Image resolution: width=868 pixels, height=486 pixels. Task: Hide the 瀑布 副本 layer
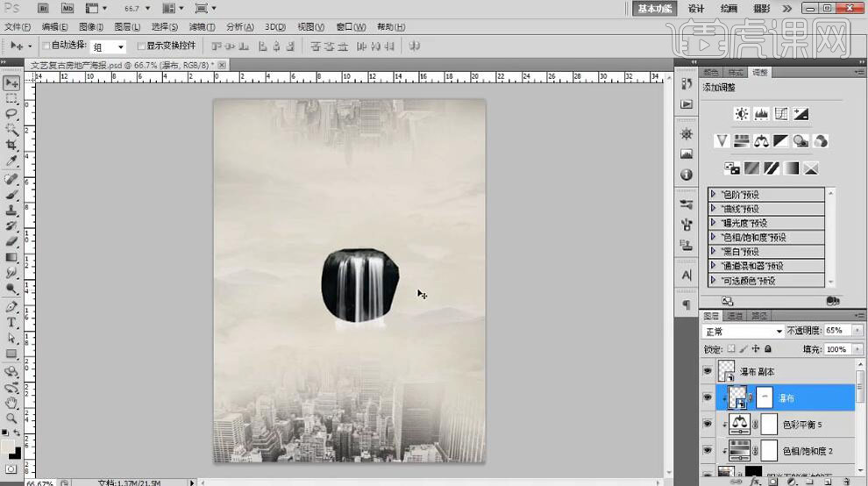tap(708, 371)
